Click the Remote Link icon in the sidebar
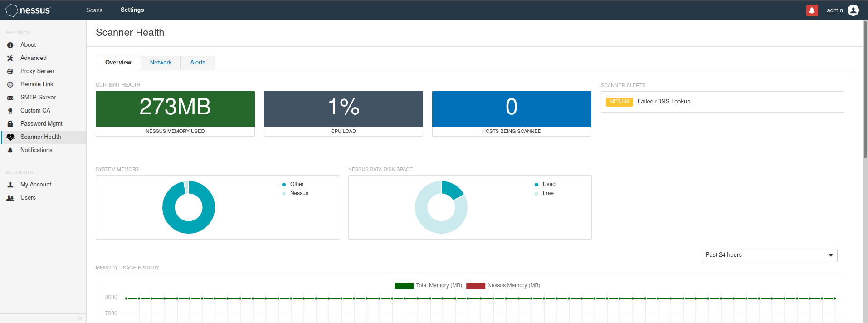The width and height of the screenshot is (868, 323). tap(10, 84)
